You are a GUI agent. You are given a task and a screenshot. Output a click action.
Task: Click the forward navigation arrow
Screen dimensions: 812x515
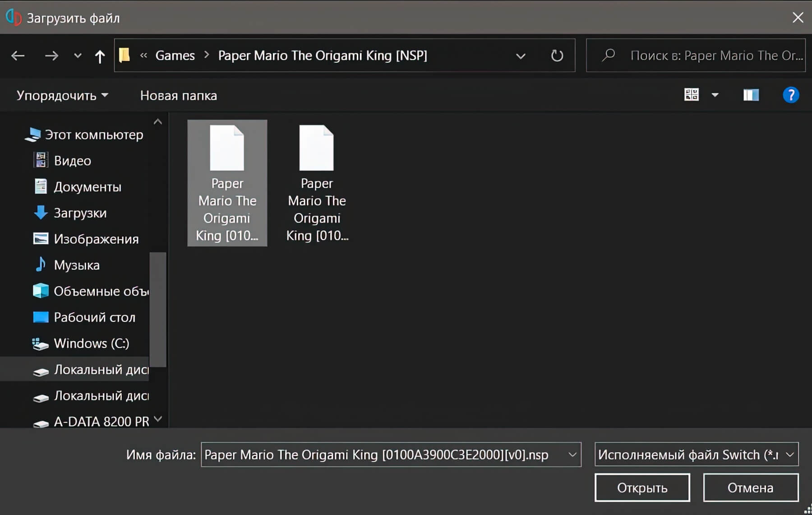tap(51, 56)
